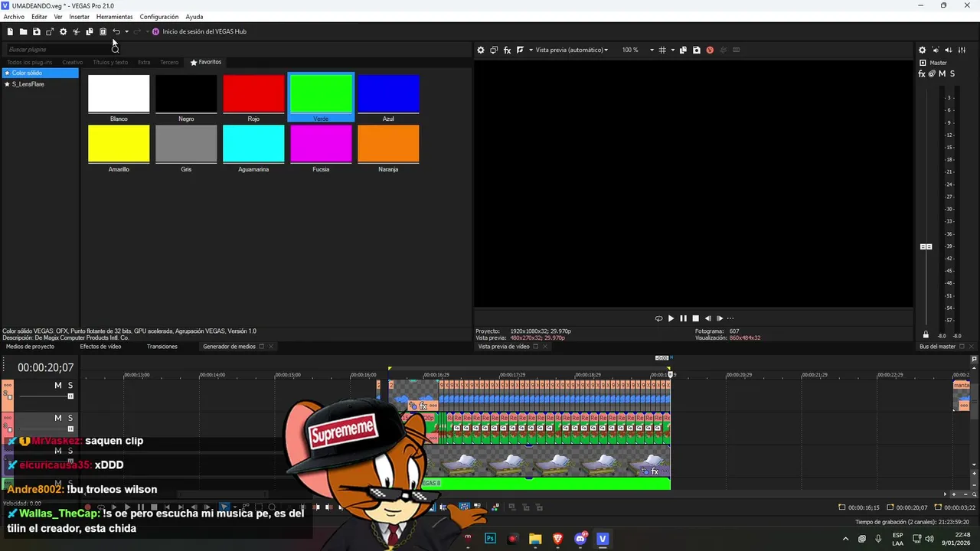
Task: Adjust the master bus volume fader
Action: (926, 246)
